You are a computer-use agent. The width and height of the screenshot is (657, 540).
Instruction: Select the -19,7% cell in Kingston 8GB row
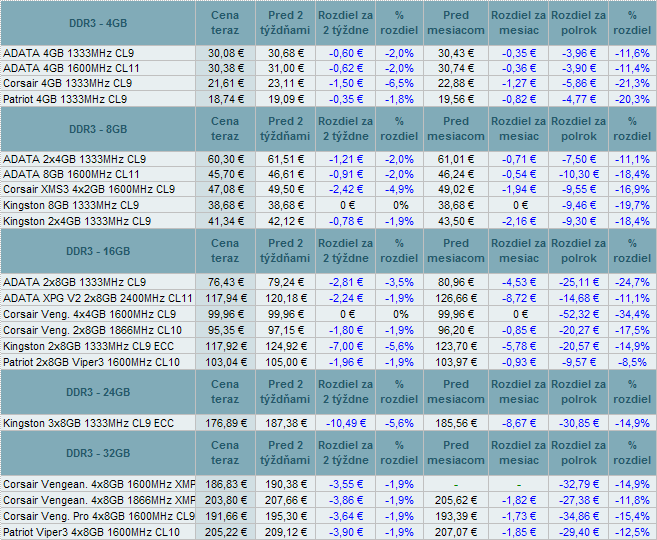(632, 205)
